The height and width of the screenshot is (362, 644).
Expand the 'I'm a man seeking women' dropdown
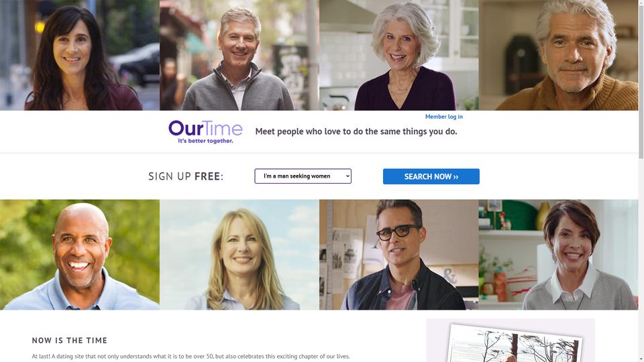pyautogui.click(x=303, y=176)
